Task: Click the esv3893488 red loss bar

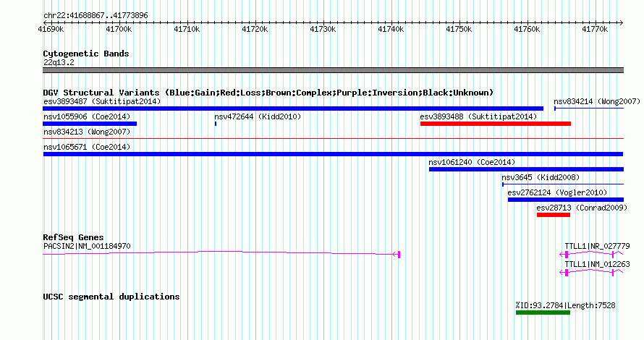Action: [x=496, y=124]
